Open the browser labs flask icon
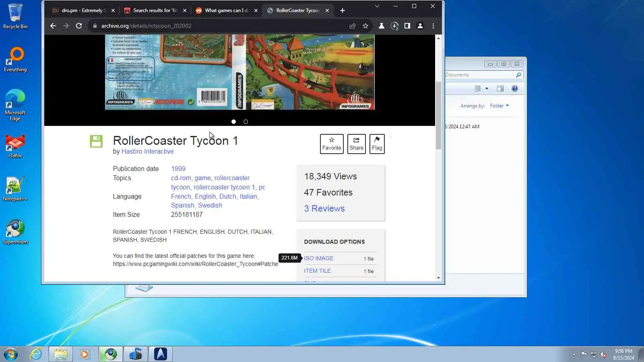 pos(381,26)
